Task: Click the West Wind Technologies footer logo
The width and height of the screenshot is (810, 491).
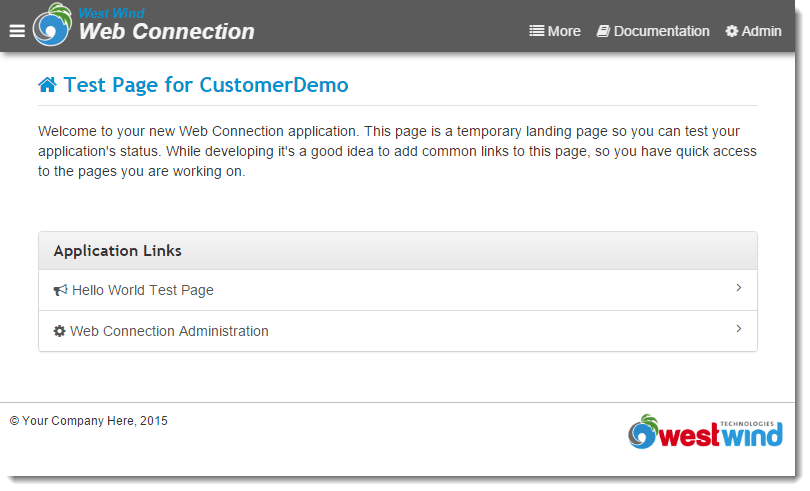Action: click(x=705, y=432)
